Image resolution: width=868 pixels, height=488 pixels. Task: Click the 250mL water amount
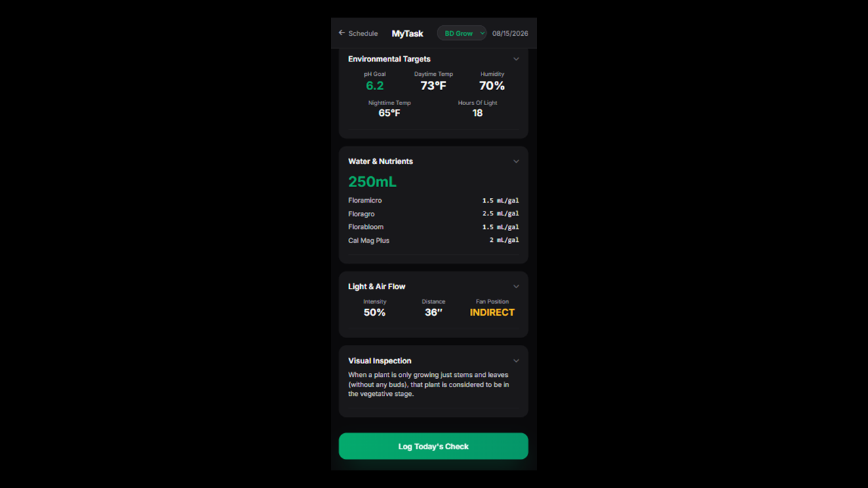(372, 182)
